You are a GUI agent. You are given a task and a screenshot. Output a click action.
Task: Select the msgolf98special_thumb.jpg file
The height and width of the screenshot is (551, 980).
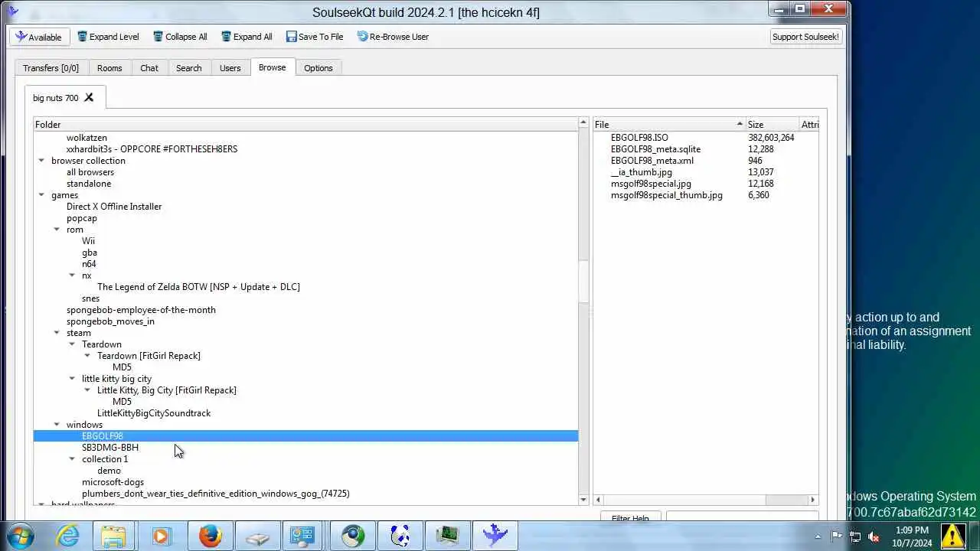[667, 195]
